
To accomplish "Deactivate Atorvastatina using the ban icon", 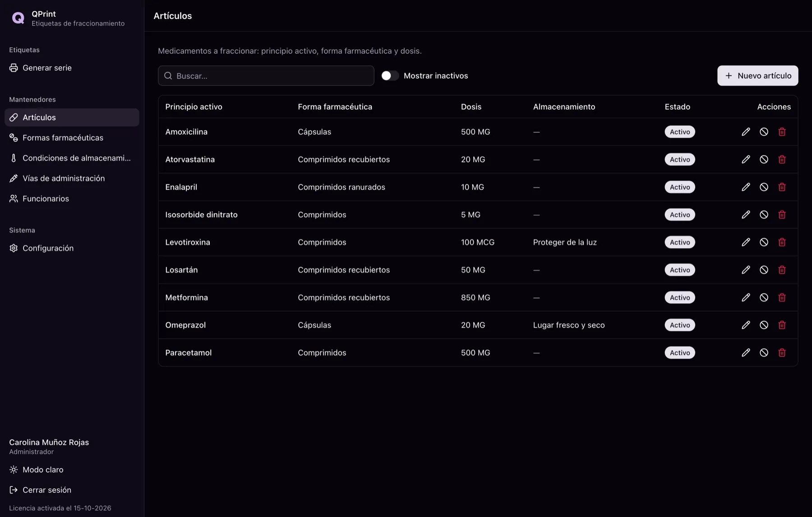I will click(764, 159).
